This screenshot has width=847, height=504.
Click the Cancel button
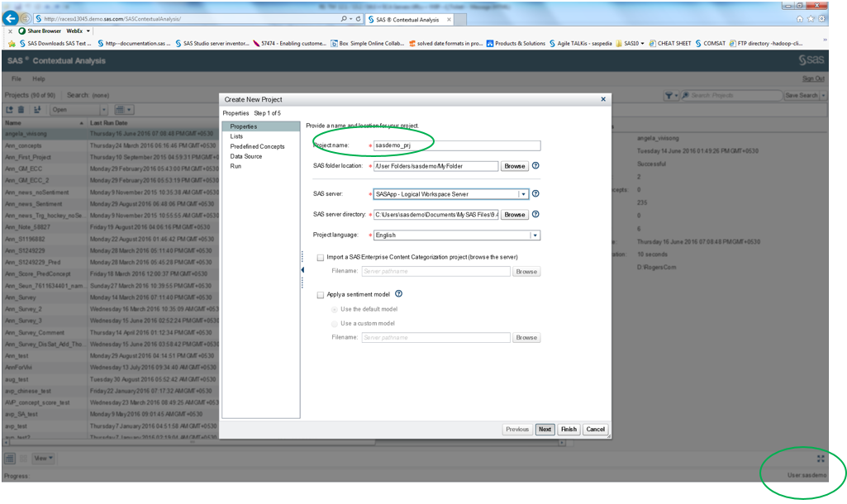pyautogui.click(x=596, y=430)
